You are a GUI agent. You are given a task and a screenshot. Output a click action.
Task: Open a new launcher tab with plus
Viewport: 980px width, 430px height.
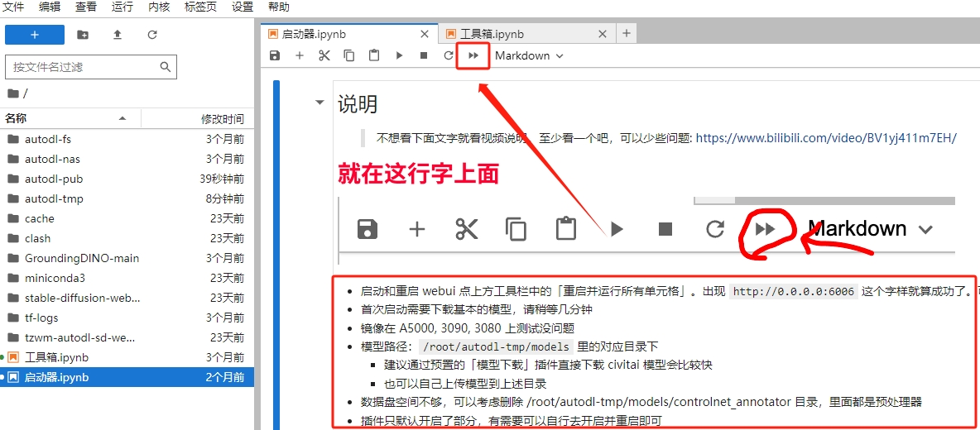[x=627, y=35]
